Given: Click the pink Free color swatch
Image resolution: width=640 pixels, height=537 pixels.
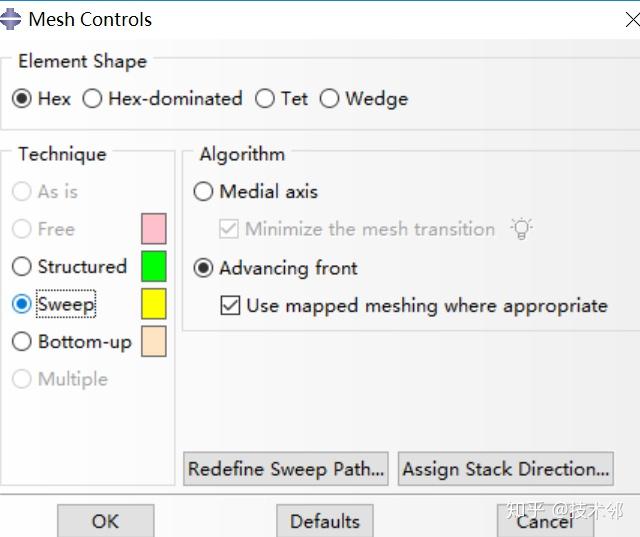Looking at the screenshot, I should 153,229.
